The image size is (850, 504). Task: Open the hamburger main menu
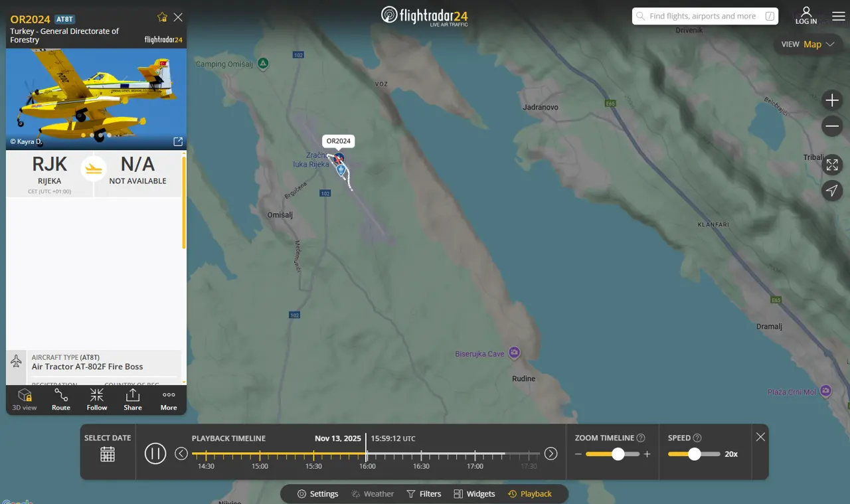point(839,16)
